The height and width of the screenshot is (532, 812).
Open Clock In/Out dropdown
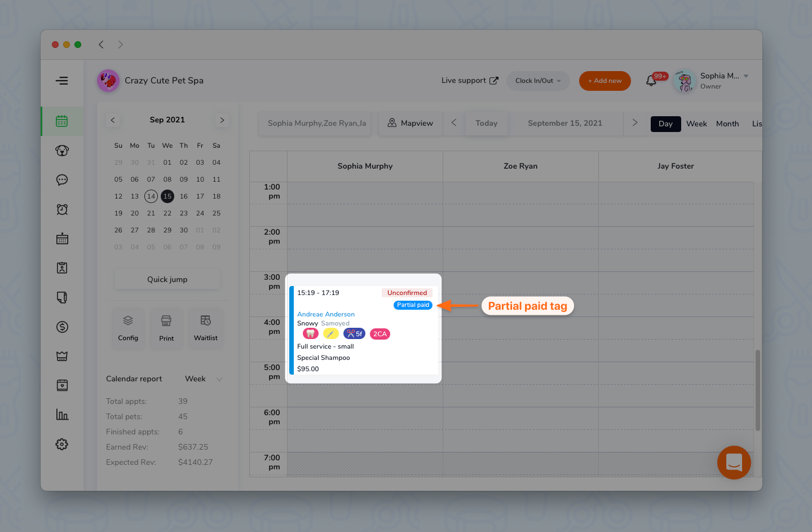tap(538, 81)
